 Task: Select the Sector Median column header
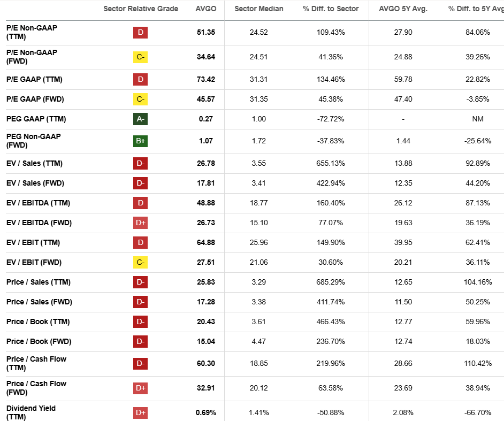pyautogui.click(x=259, y=9)
